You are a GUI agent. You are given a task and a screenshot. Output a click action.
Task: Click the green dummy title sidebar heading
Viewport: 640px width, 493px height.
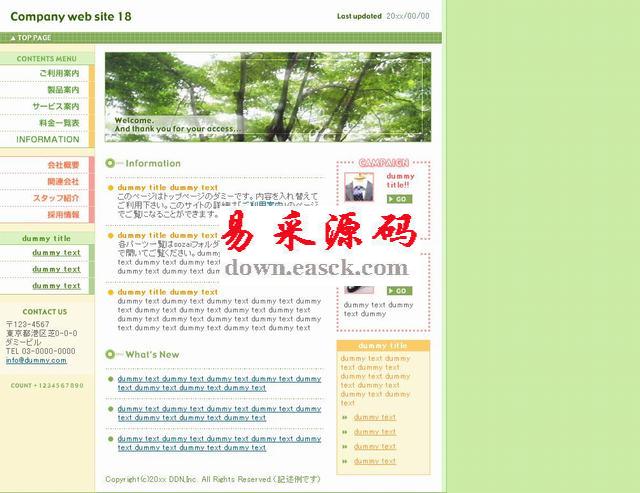click(x=47, y=238)
